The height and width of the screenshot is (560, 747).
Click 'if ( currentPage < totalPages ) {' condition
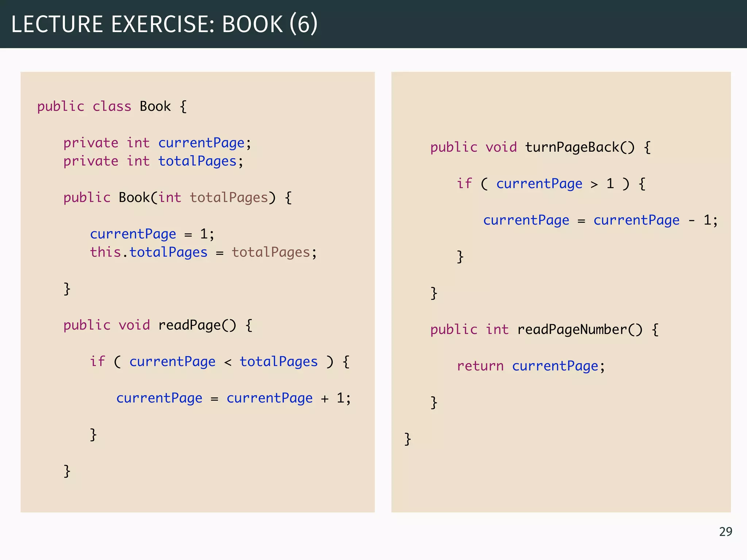(x=220, y=362)
